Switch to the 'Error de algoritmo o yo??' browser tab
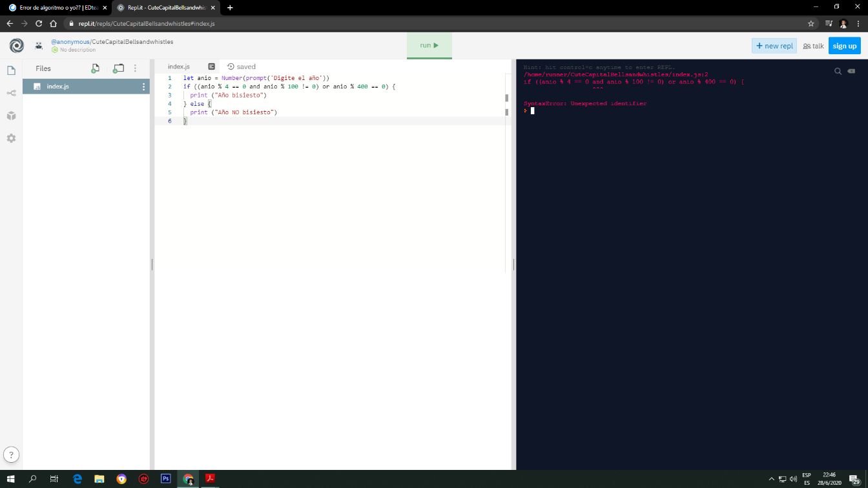The height and width of the screenshot is (488, 868). tap(57, 8)
